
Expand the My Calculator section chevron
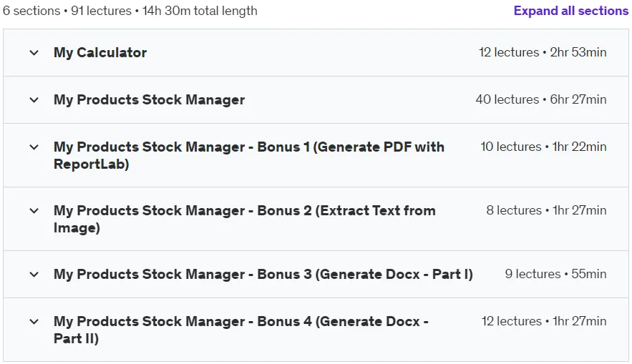34,53
